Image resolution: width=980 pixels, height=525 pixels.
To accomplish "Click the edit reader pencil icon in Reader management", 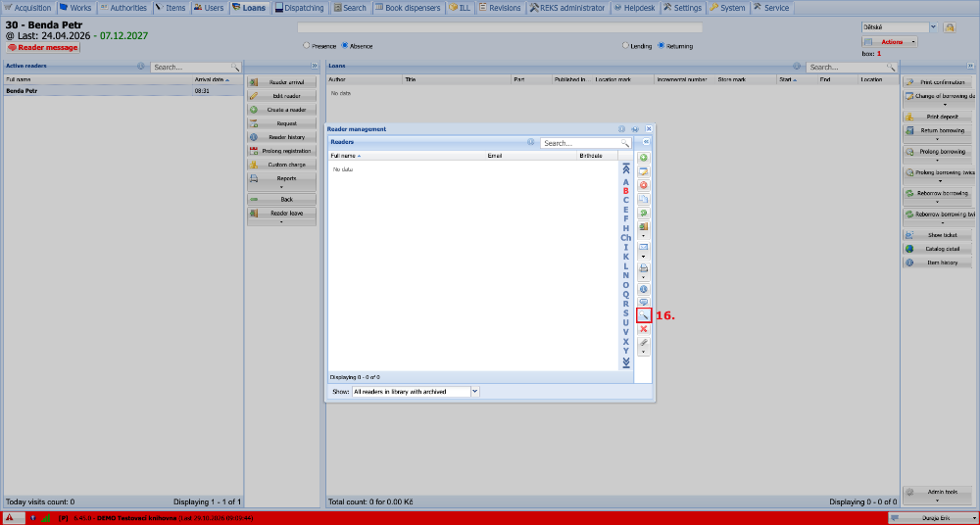I will click(643, 171).
